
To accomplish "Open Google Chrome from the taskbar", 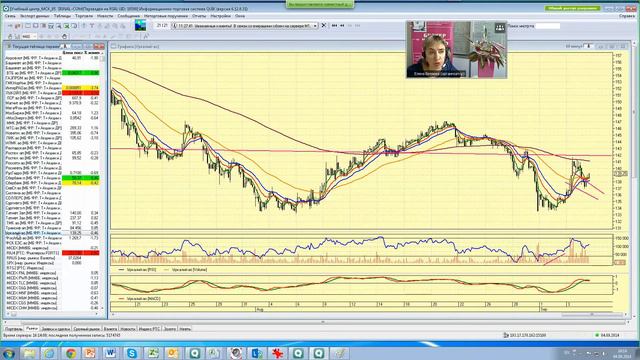I will [x=71, y=353].
